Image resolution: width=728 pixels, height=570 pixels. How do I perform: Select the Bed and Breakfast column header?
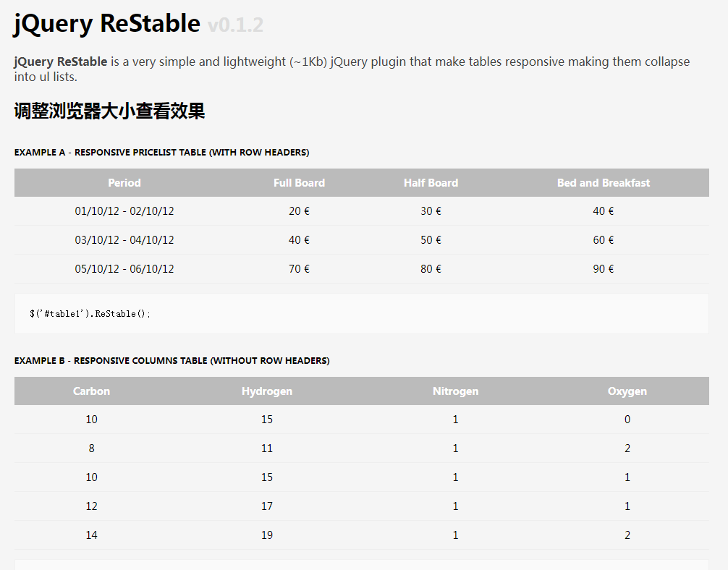(603, 183)
